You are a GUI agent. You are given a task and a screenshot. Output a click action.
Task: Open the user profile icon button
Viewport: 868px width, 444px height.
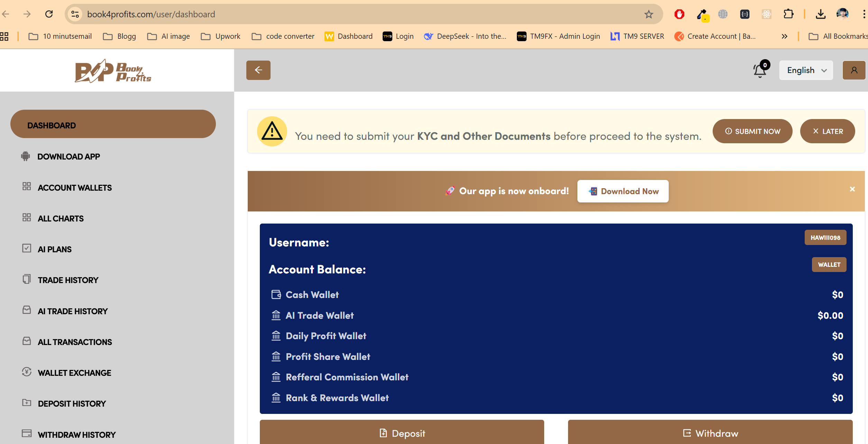[854, 70]
